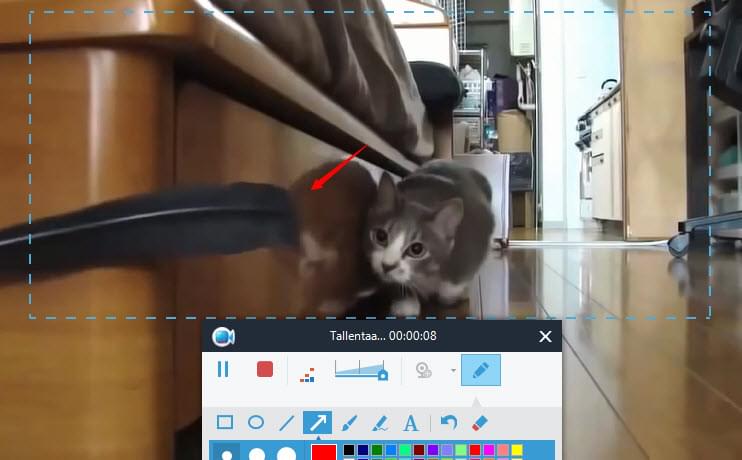Select the rectangle drawing tool
This screenshot has height=460, width=742.
click(x=225, y=423)
